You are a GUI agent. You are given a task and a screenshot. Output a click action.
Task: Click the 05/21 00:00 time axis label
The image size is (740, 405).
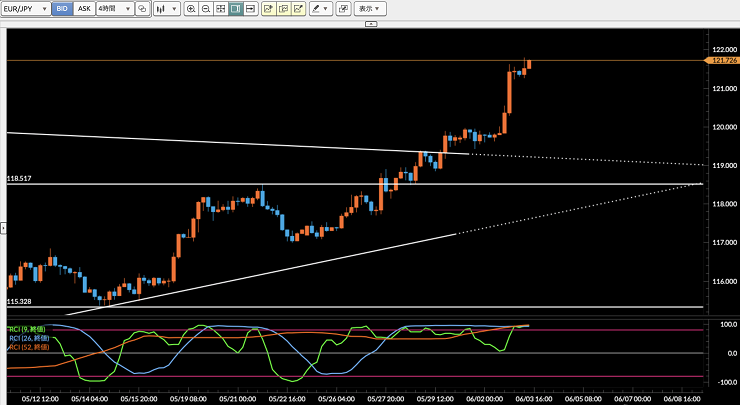[x=238, y=399]
